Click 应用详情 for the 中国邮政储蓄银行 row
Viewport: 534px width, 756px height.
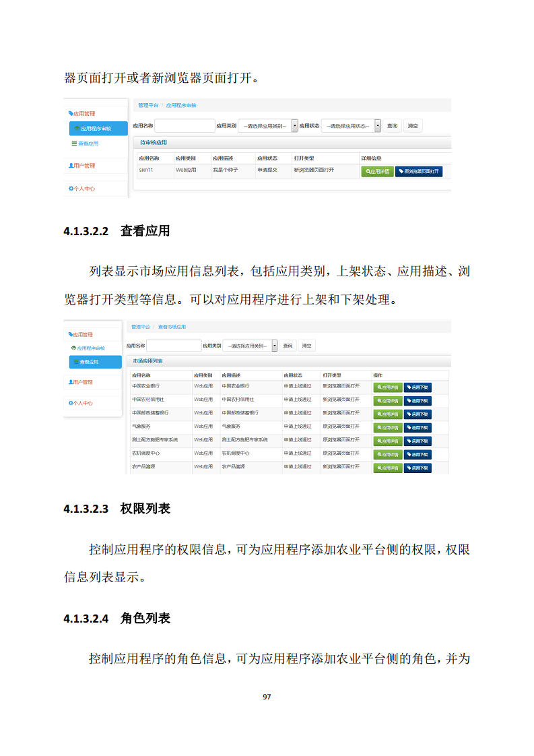tap(388, 414)
